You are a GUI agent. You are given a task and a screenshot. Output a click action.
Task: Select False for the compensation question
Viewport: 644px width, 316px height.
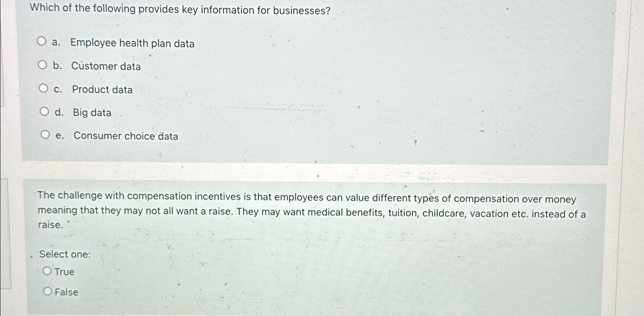coord(47,291)
